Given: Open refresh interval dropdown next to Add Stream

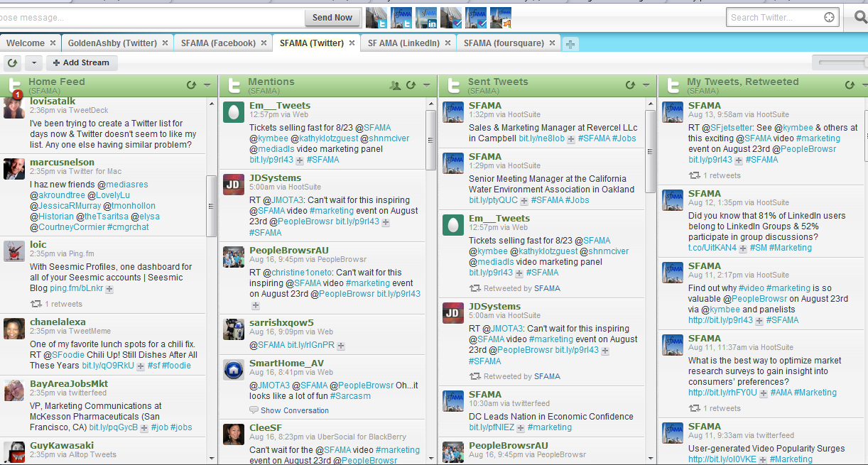Looking at the screenshot, I should (x=33, y=63).
